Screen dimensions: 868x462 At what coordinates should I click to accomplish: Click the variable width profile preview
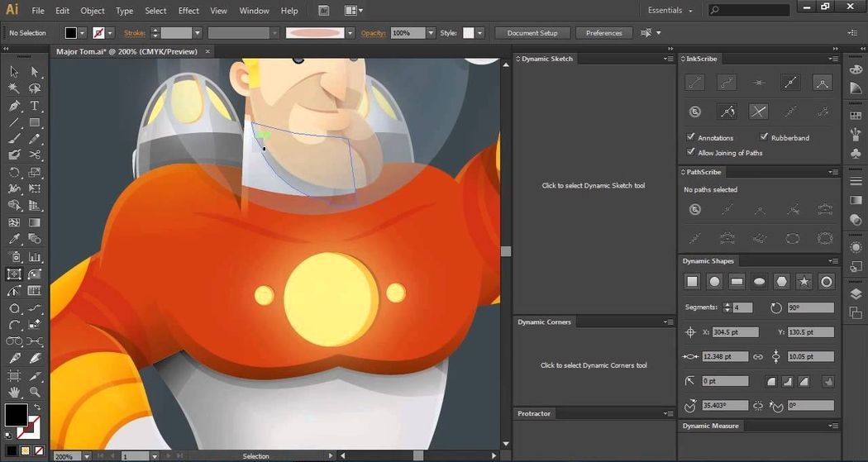pos(315,33)
